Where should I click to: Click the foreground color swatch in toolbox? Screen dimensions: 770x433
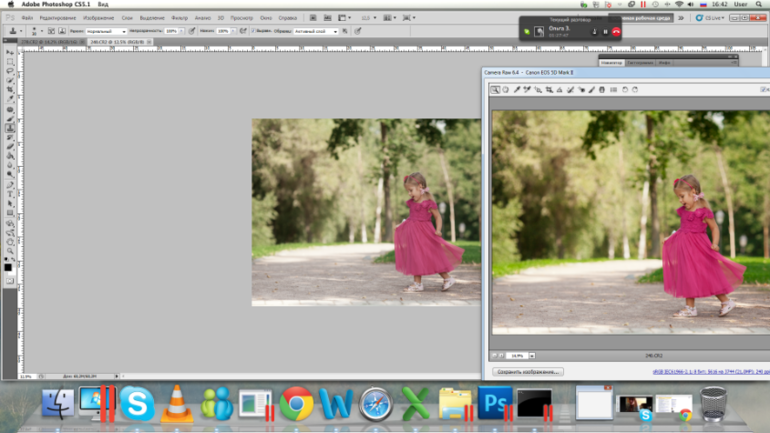click(x=8, y=266)
